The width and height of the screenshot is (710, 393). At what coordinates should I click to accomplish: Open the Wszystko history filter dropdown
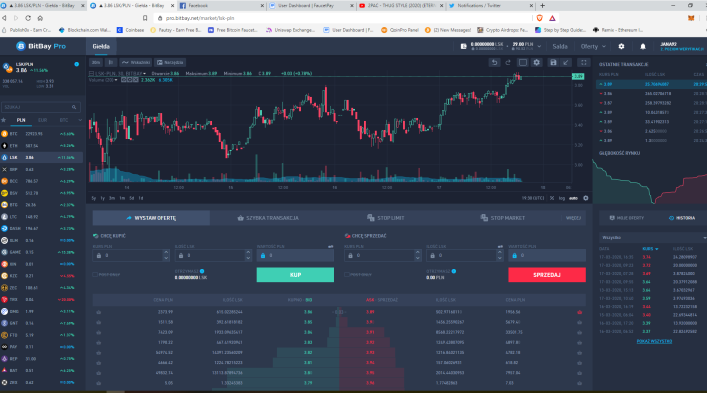pyautogui.click(x=652, y=237)
